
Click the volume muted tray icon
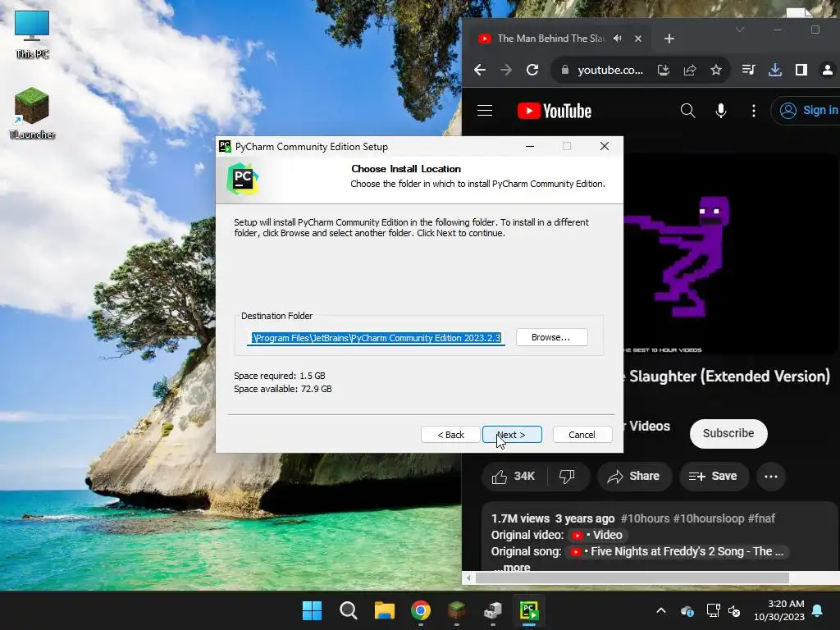pos(734,610)
